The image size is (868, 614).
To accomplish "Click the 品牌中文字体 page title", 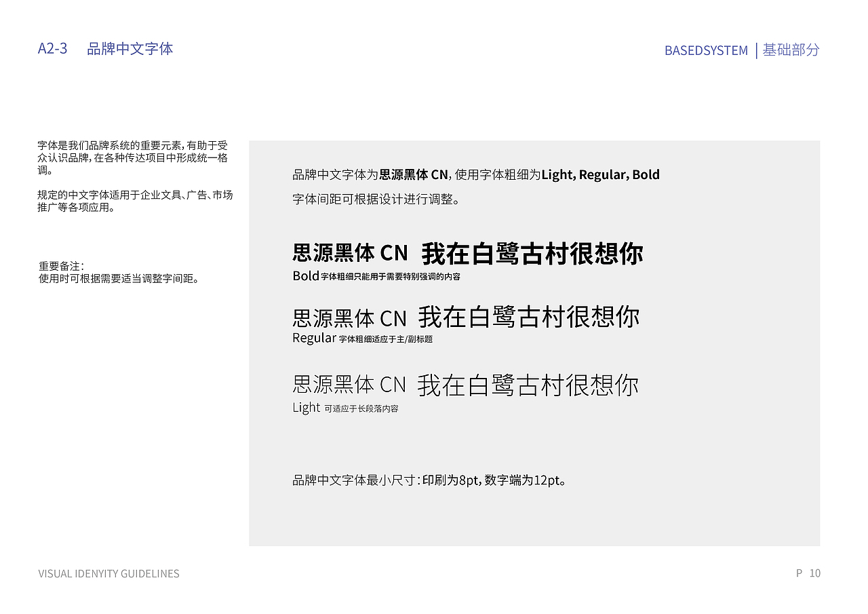I will click(x=129, y=48).
